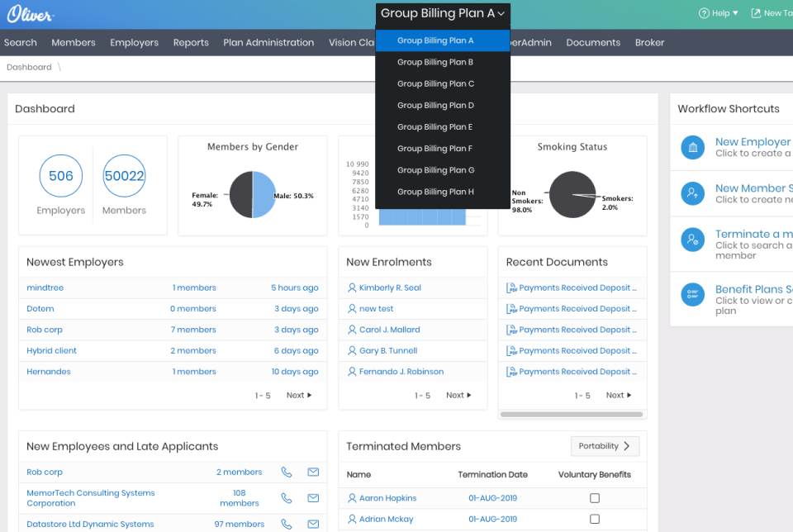This screenshot has width=793, height=532.
Task: Click the New Employer briefcase shortcut icon
Action: click(x=692, y=148)
